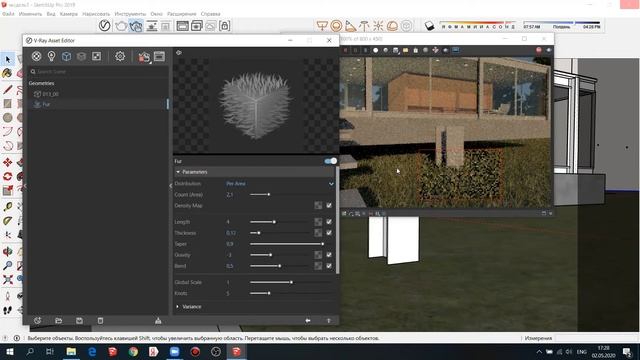Open the Distribution dropdown (Per Area)
640x360 pixels.
point(280,184)
